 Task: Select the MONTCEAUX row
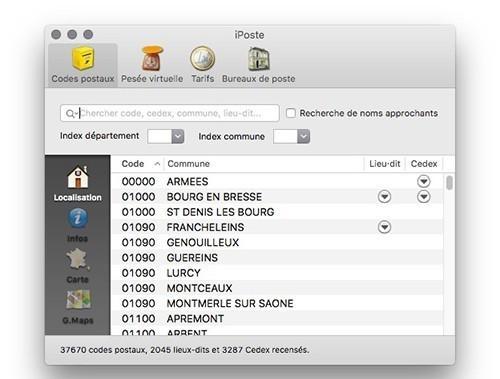278,288
